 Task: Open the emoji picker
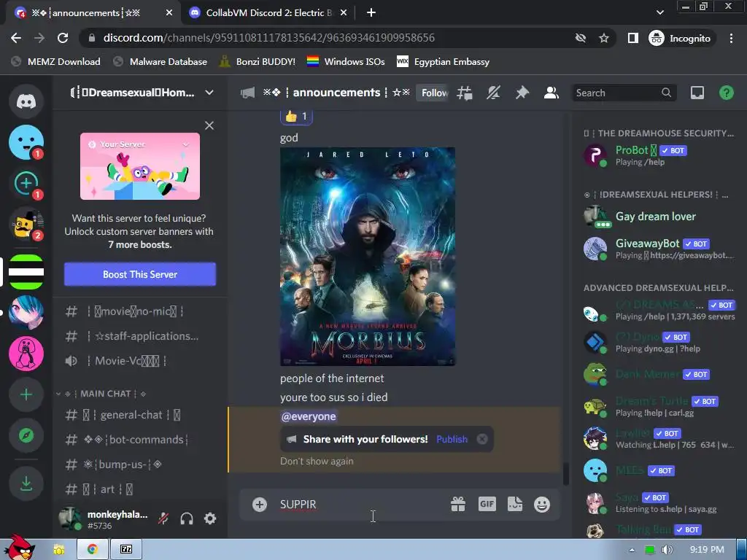[542, 505]
